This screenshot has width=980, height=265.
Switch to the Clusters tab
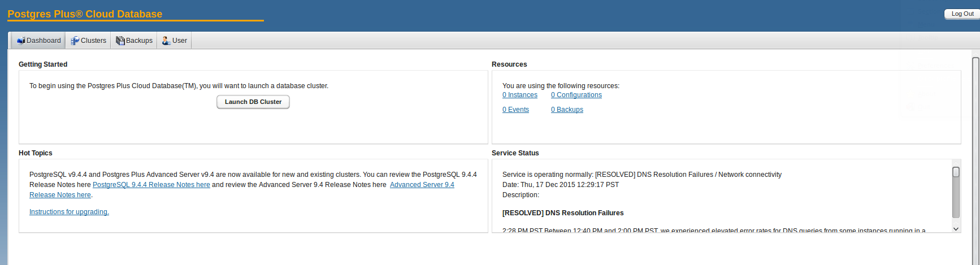(88, 41)
